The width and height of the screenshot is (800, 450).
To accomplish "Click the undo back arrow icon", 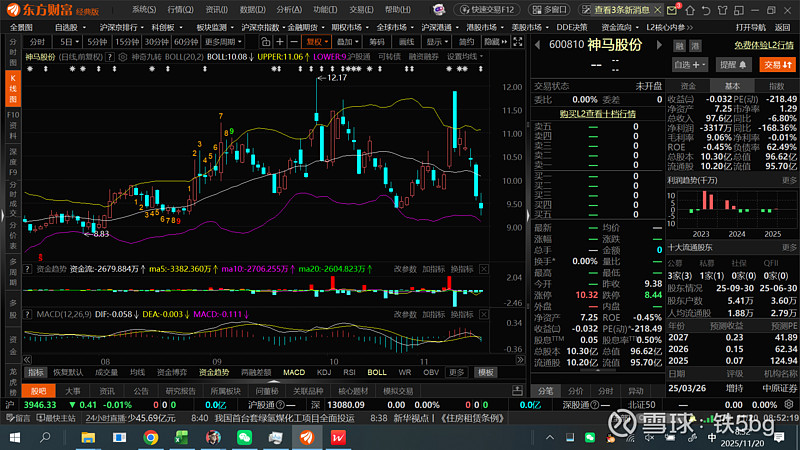I will (706, 10).
